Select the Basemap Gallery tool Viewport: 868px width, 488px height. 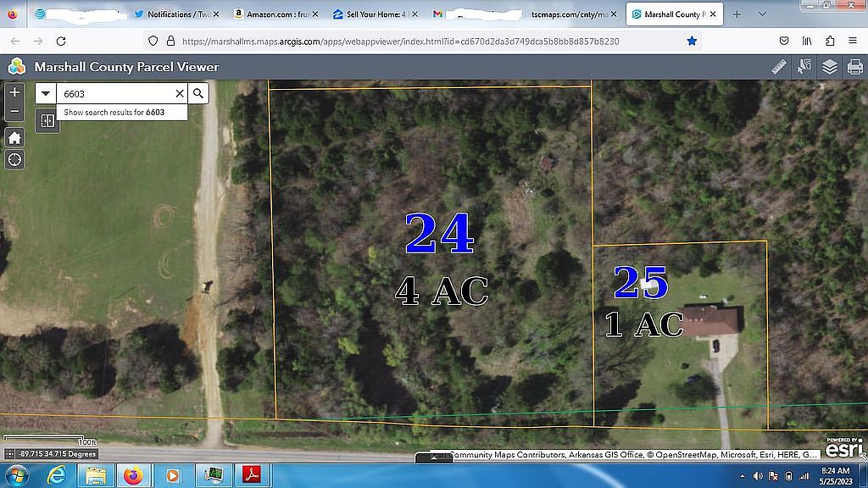pos(804,66)
